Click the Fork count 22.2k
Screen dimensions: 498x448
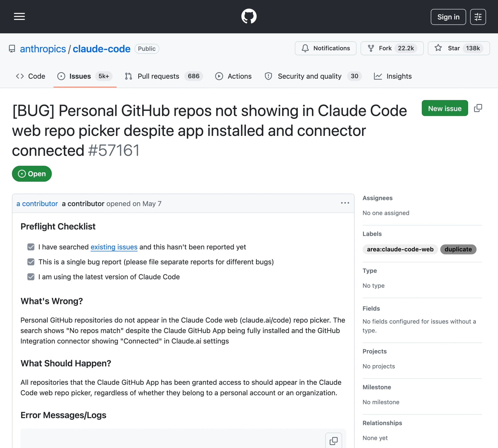(406, 48)
